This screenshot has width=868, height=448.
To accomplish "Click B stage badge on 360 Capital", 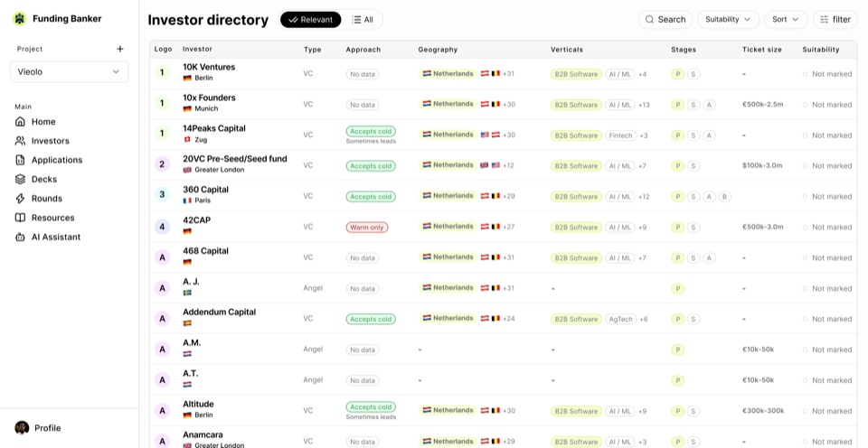I will (724, 196).
